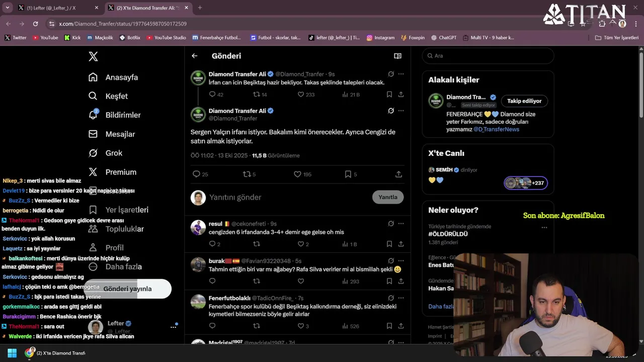
Task: Click the Yanıtla reply button
Action: [388, 197]
